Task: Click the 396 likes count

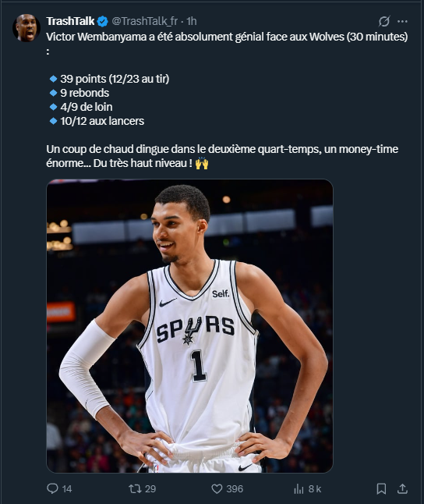Action: click(235, 489)
